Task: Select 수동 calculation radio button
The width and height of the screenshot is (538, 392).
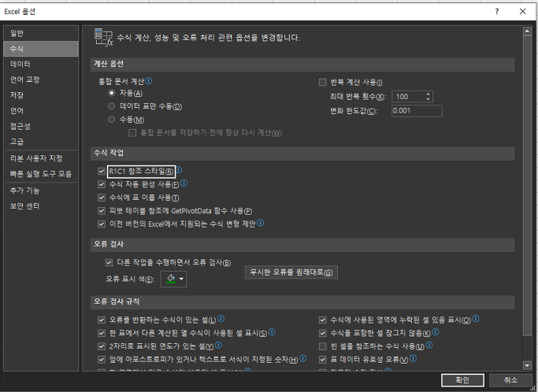Action: [112, 120]
